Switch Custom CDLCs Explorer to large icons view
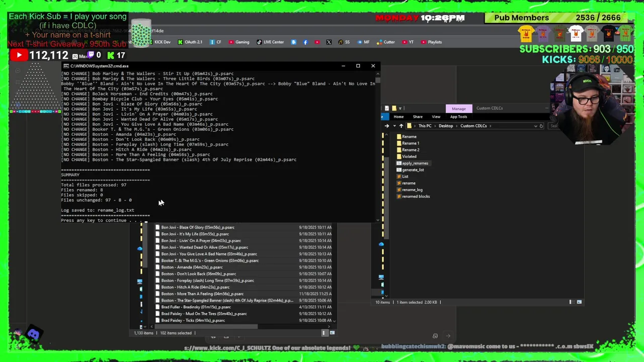Viewport: 644px width, 362px height. tap(579, 302)
